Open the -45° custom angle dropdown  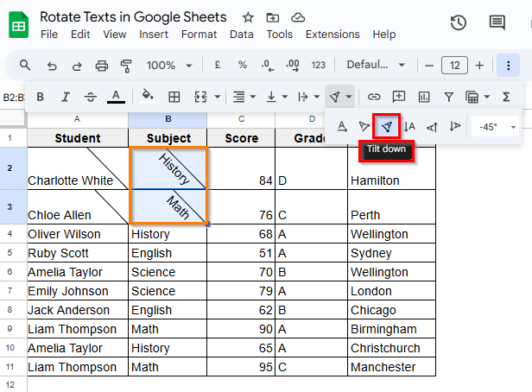coord(496,126)
